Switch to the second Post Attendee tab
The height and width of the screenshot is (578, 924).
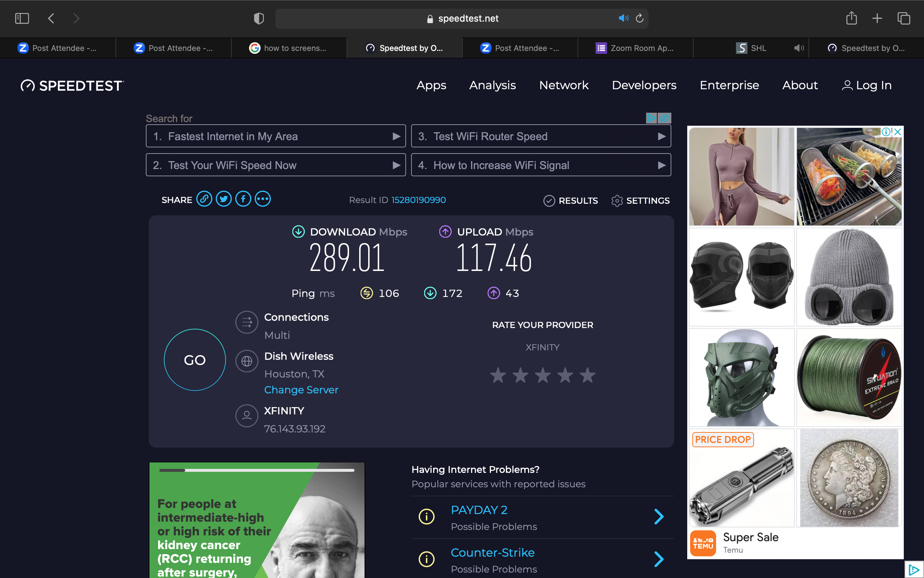pyautogui.click(x=174, y=48)
